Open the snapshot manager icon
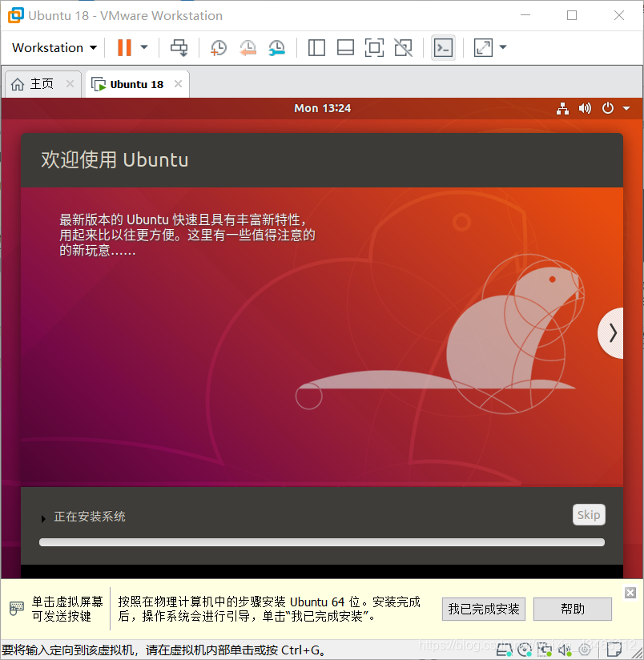This screenshot has height=660, width=644. (x=277, y=48)
